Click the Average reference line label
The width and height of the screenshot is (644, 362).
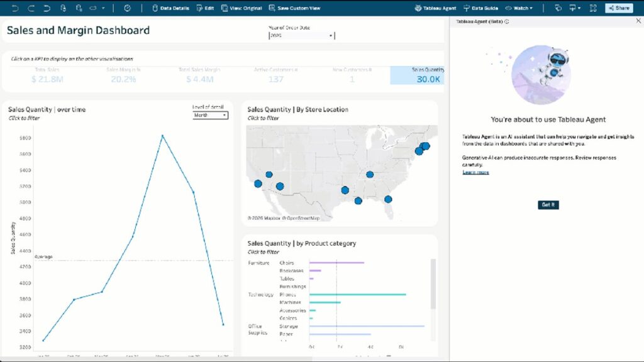[43, 257]
